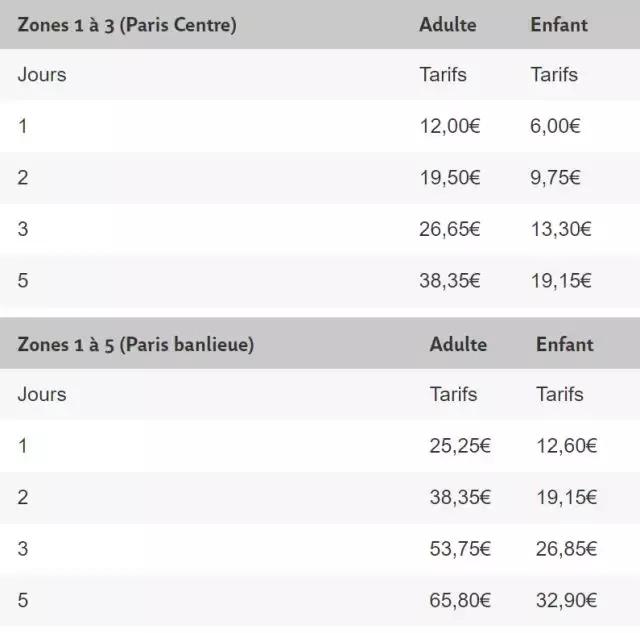Viewport: 640px width, 633px height.
Task: Click the 6,00€ child price
Action: tap(555, 127)
